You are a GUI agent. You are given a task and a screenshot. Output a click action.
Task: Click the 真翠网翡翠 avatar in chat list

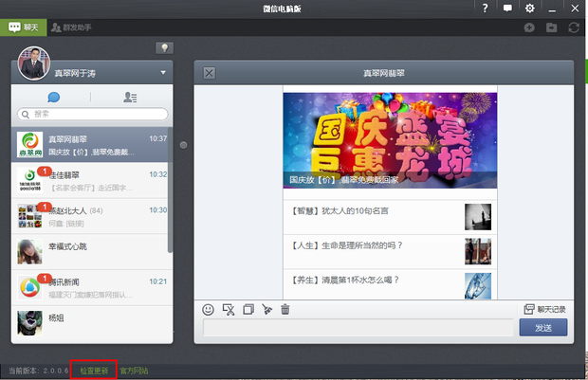pos(30,145)
